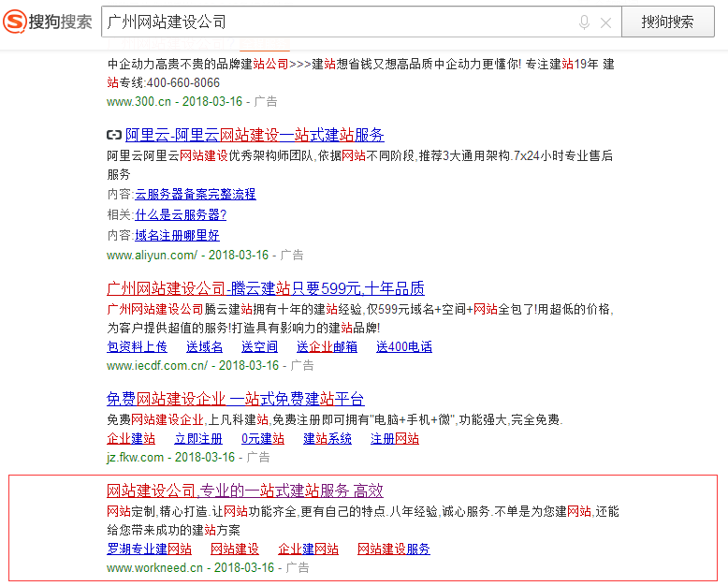Click the 罗湖专业建网站 sublink
The image size is (728, 586).
pos(149,549)
